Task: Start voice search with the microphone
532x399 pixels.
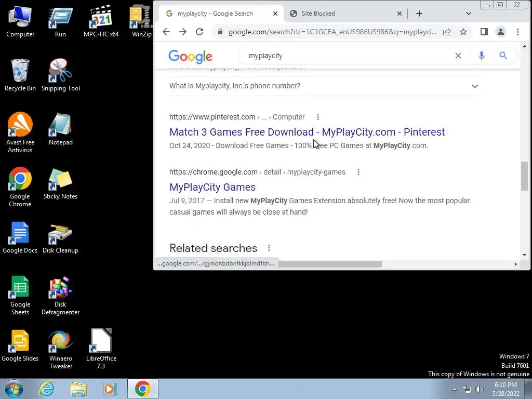Action: coord(481,56)
